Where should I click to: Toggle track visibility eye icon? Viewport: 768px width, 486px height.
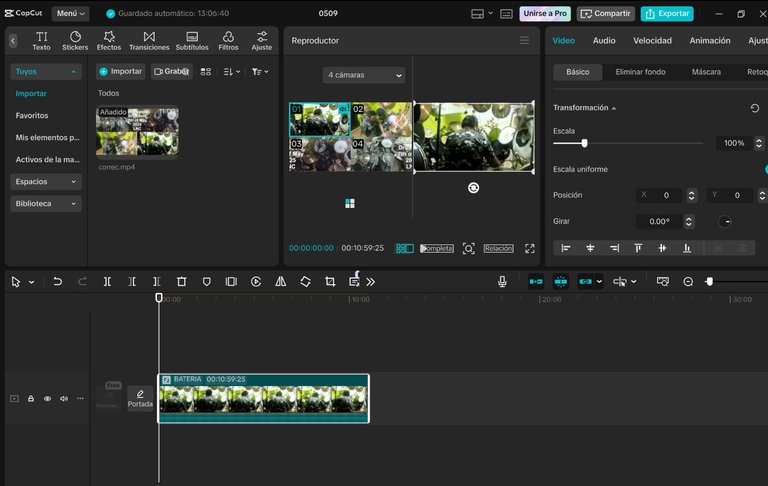coord(48,399)
